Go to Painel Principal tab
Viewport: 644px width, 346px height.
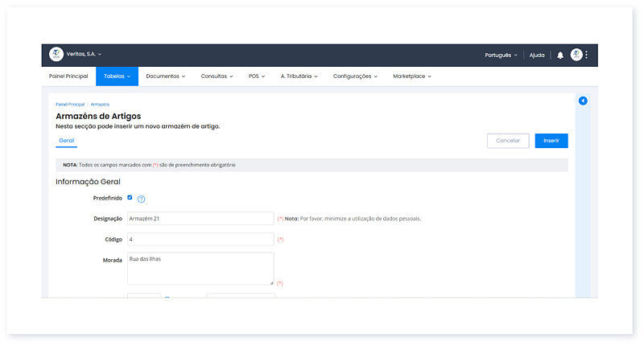pos(68,76)
